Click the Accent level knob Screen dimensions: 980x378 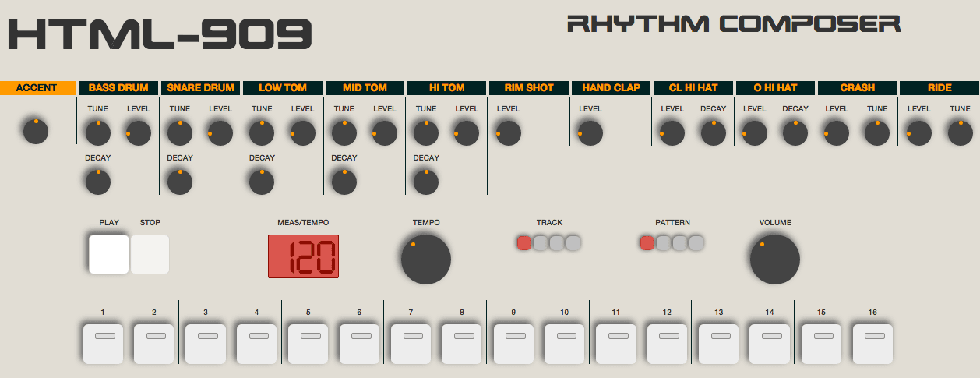tap(36, 131)
